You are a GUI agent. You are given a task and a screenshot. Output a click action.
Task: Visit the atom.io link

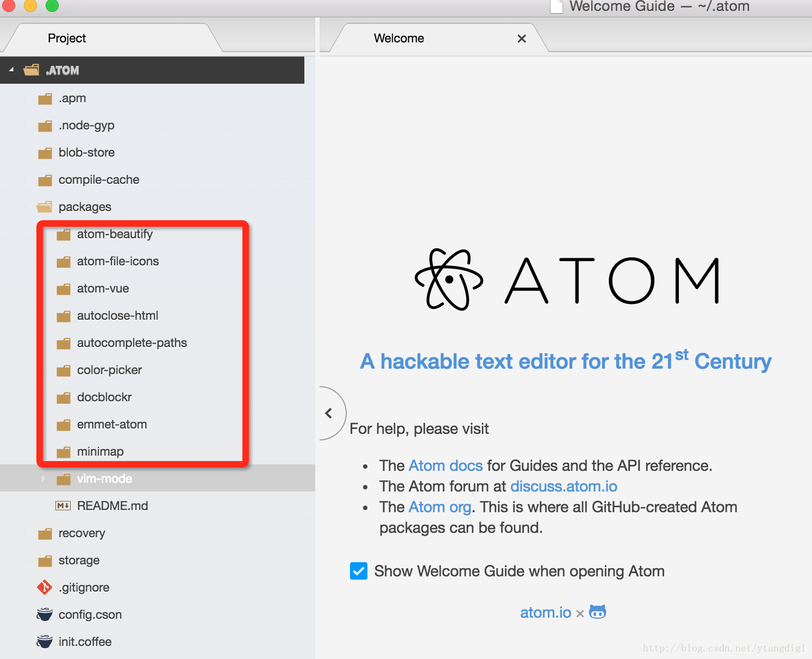(546, 612)
